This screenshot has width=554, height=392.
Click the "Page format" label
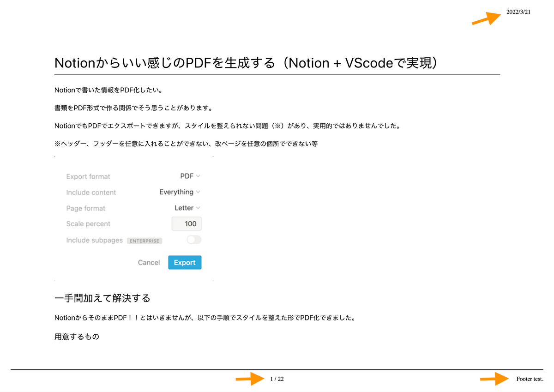coord(85,208)
